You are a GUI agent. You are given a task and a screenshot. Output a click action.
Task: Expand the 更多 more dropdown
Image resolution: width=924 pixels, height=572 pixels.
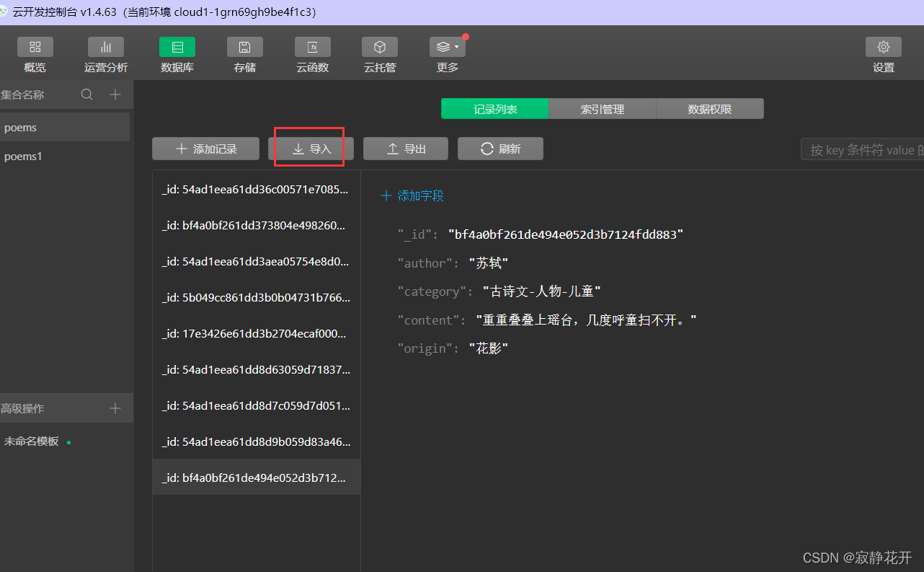coord(448,48)
